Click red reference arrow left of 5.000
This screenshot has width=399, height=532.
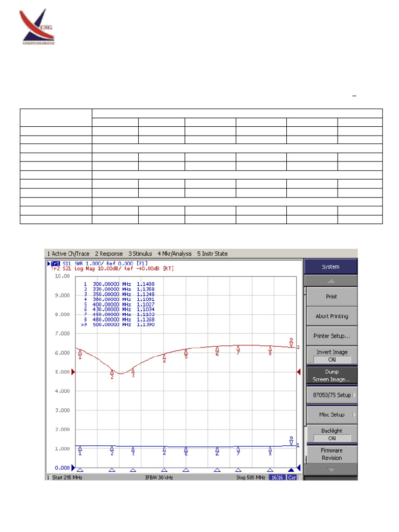[73, 372]
